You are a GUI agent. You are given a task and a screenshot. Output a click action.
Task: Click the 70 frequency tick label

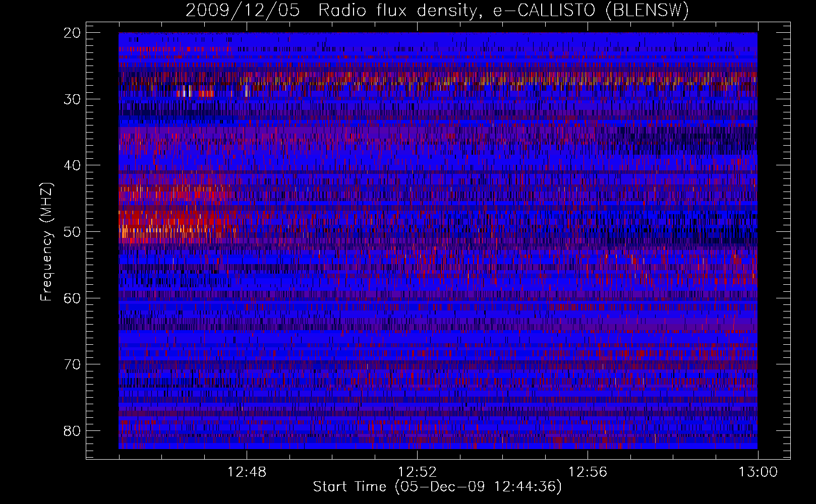[x=72, y=364]
